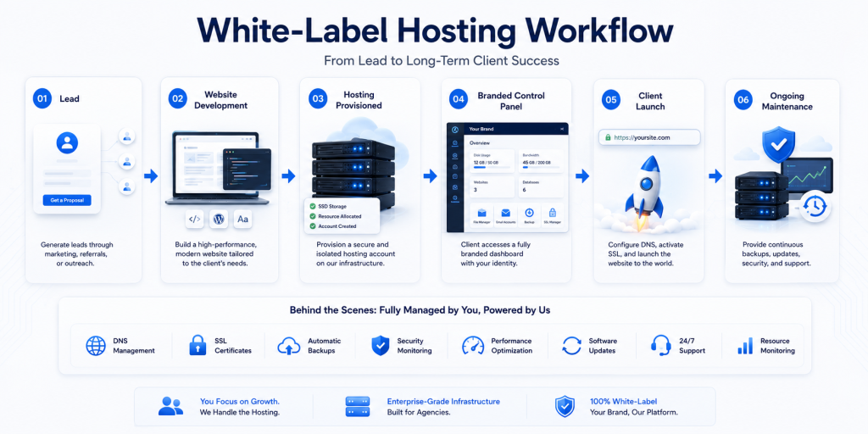Click the large user avatar in Lead card
The height and width of the screenshot is (434, 868).
tap(67, 142)
